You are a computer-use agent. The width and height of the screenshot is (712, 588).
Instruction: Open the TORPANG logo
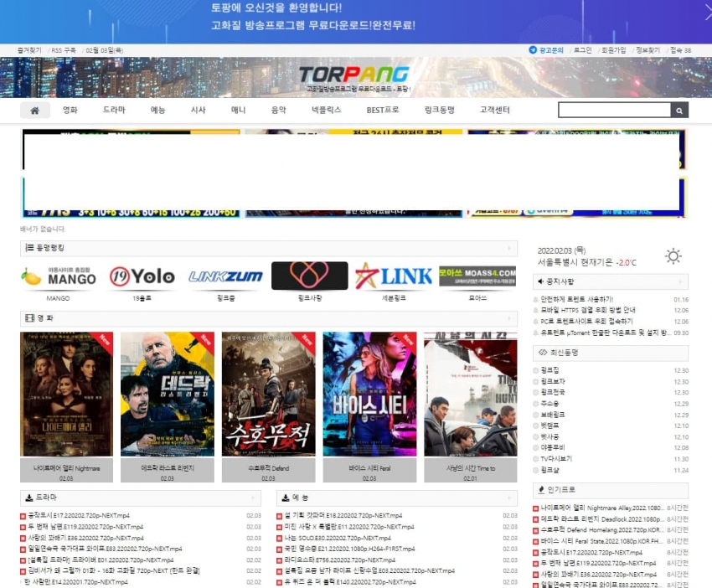click(x=354, y=75)
